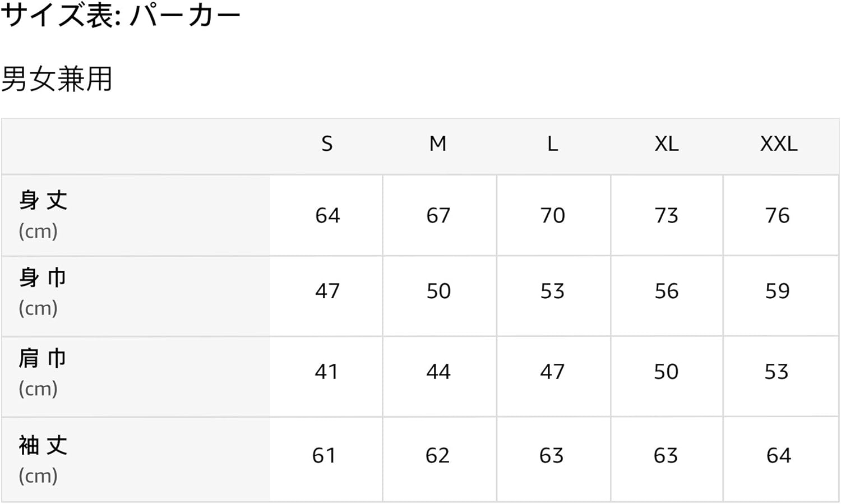Click the S size column header
This screenshot has height=504, width=841.
click(x=327, y=144)
